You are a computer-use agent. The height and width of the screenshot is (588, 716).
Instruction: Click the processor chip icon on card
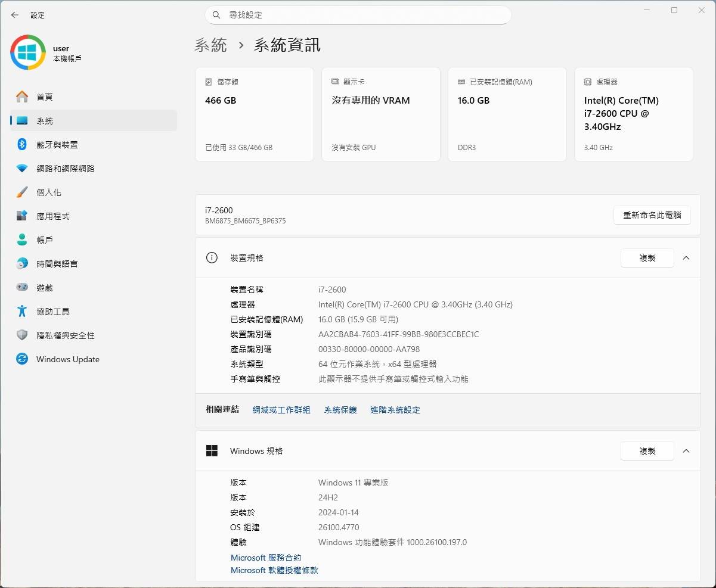(588, 82)
